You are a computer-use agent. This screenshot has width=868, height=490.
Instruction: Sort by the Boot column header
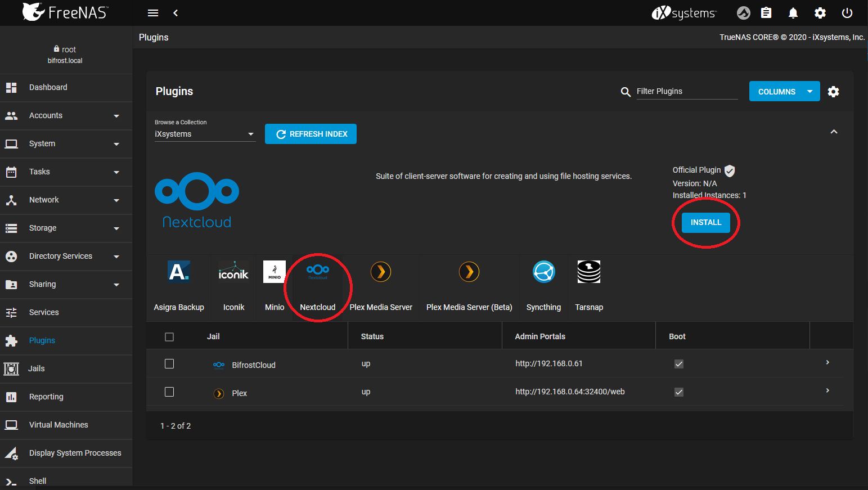677,337
